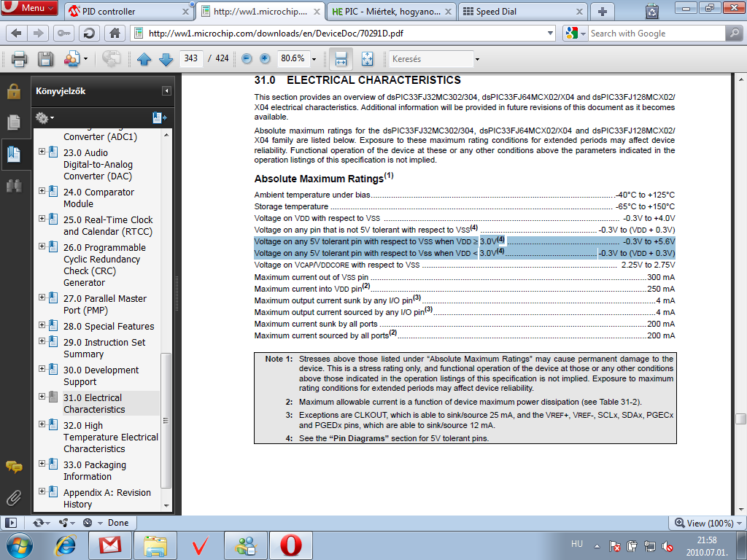The image size is (747, 560).
Task: Select the 31.0 Electrical Characteristics bookmark
Action: [x=94, y=403]
